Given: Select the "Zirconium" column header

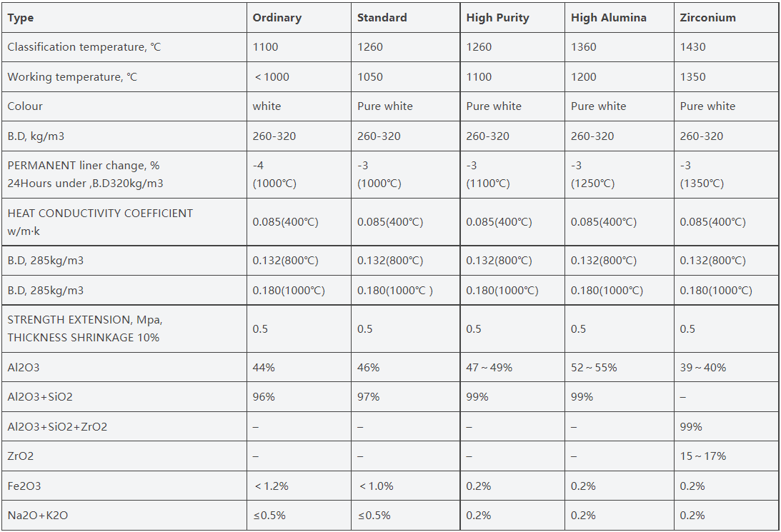Looking at the screenshot, I should tap(707, 18).
